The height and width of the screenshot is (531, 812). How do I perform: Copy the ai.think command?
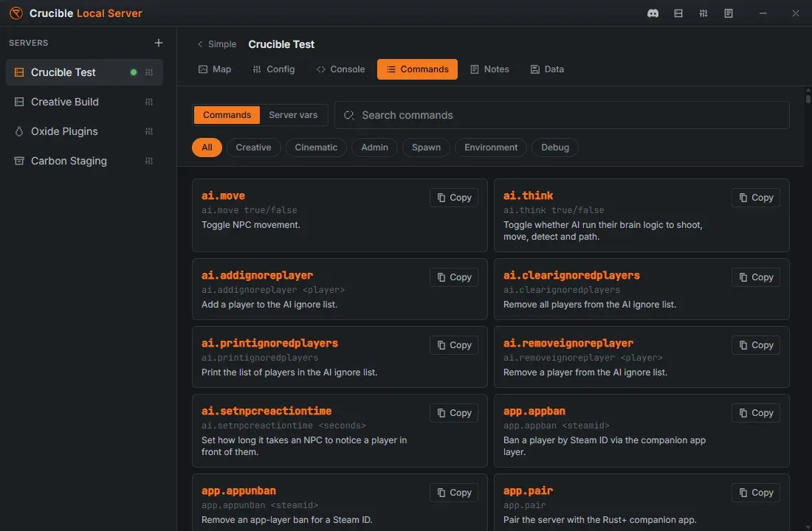(756, 198)
